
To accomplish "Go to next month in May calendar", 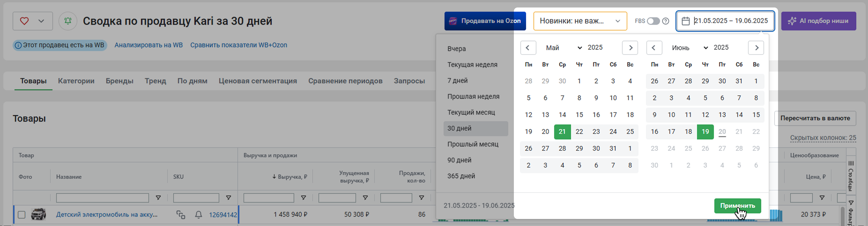I will (630, 48).
